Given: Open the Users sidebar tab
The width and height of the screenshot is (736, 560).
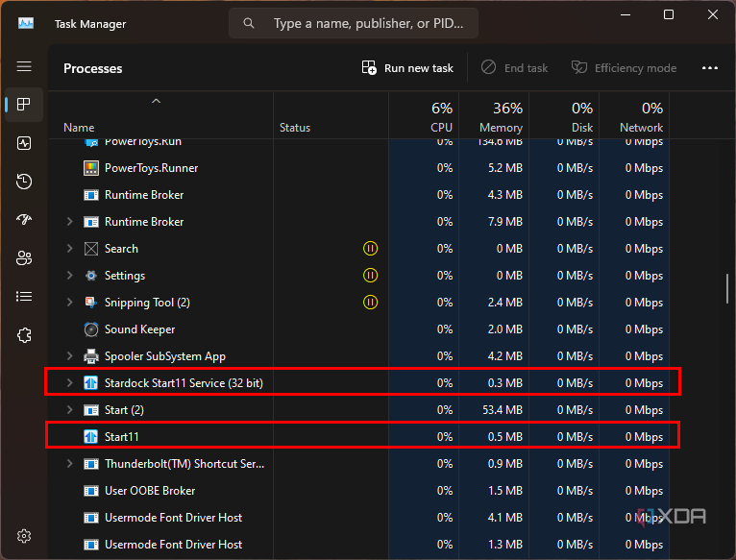Looking at the screenshot, I should pos(24,258).
